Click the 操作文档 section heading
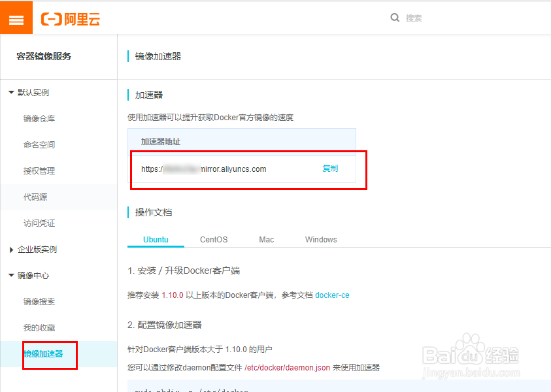 click(x=154, y=212)
